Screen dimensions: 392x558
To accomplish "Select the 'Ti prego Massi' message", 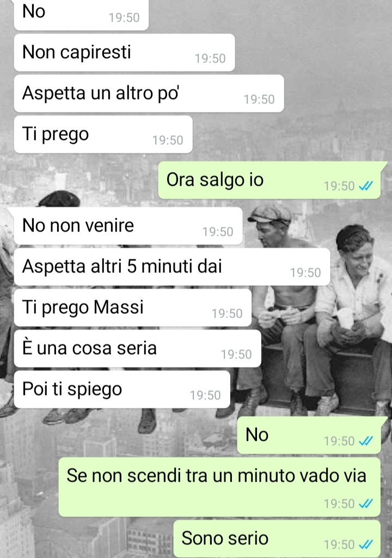I will point(133,308).
